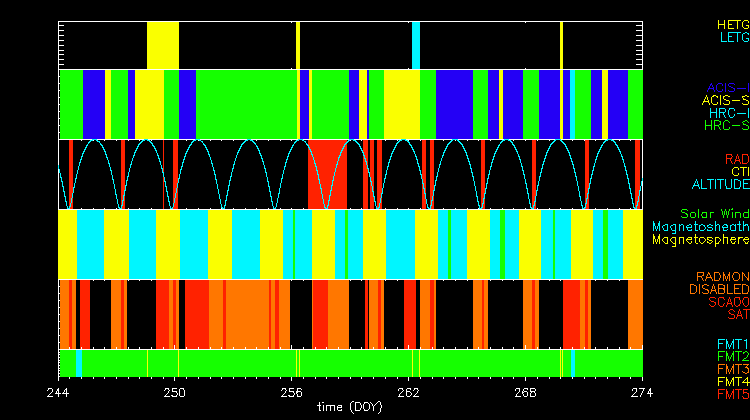Click the LETG legend label

(733, 37)
